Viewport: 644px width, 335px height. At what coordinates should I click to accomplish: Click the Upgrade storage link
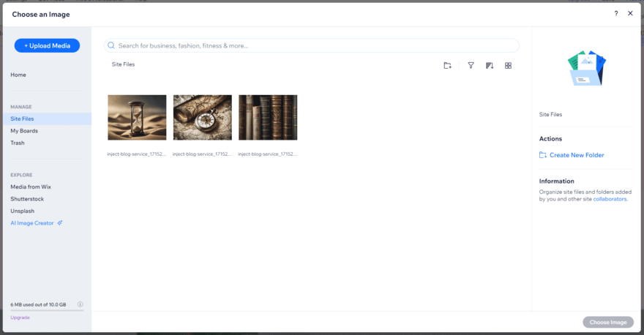pos(20,317)
